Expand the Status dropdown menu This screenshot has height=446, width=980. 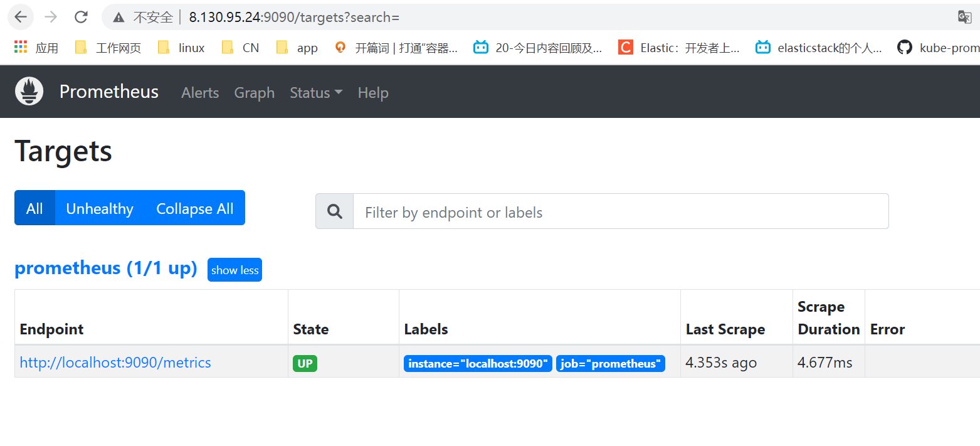point(316,93)
